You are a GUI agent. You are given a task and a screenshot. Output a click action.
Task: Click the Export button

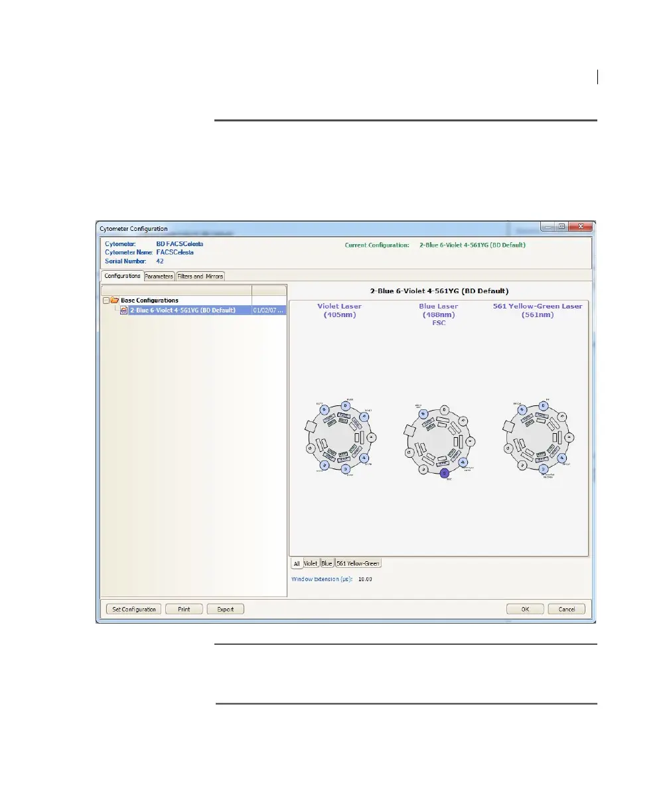[226, 609]
